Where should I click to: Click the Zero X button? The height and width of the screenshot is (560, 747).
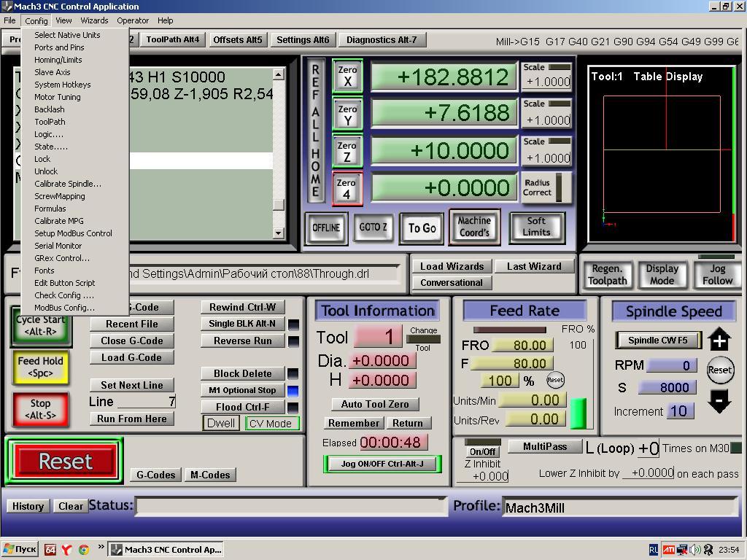pyautogui.click(x=347, y=76)
